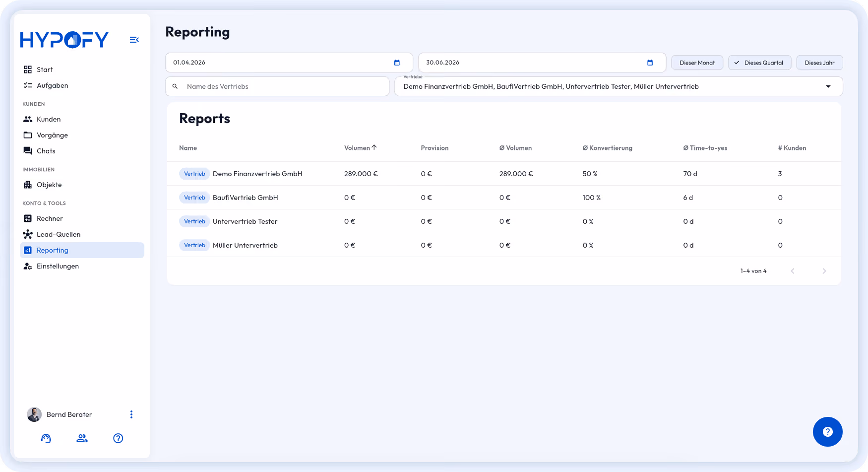Sort by Ø Time-to-yes column

[705, 148]
